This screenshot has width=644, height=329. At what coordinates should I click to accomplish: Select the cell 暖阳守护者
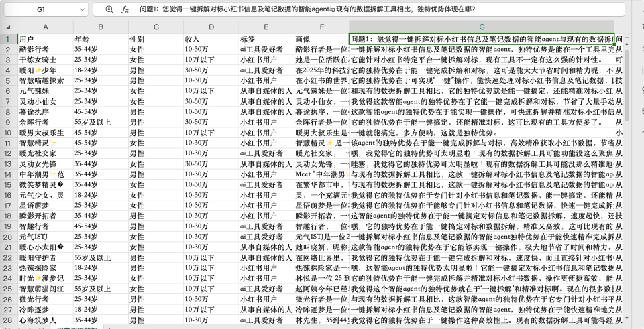click(46, 257)
